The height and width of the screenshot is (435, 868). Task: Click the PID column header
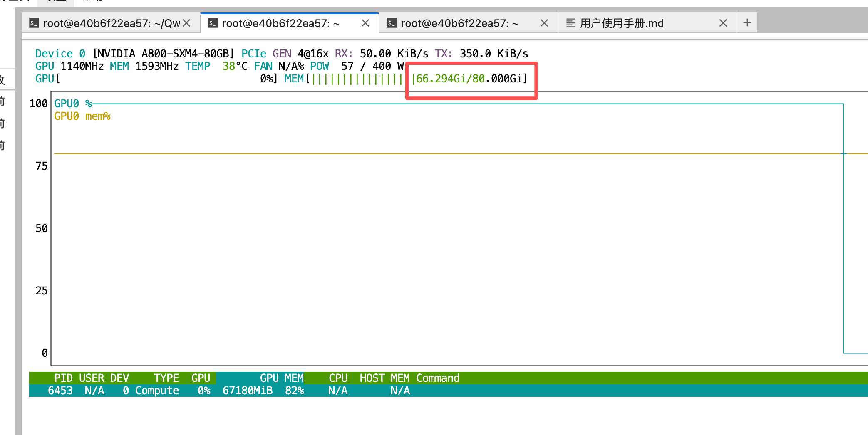pos(63,378)
